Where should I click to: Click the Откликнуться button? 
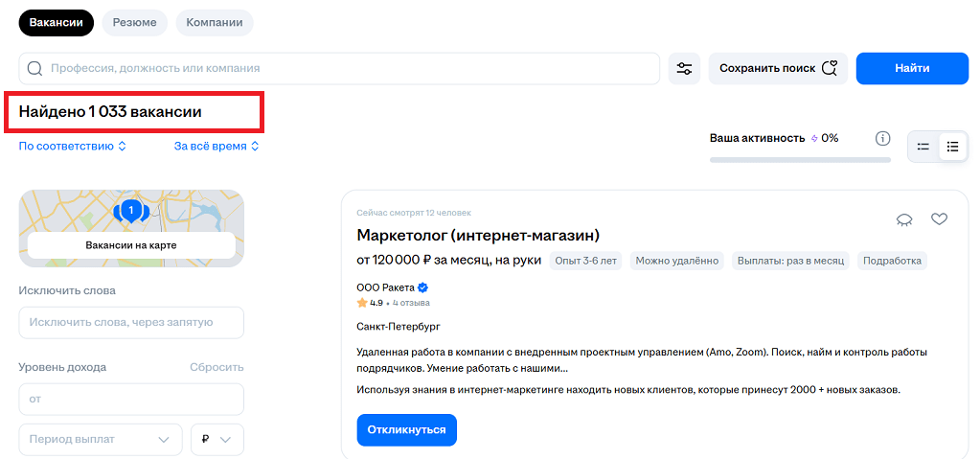pyautogui.click(x=406, y=429)
